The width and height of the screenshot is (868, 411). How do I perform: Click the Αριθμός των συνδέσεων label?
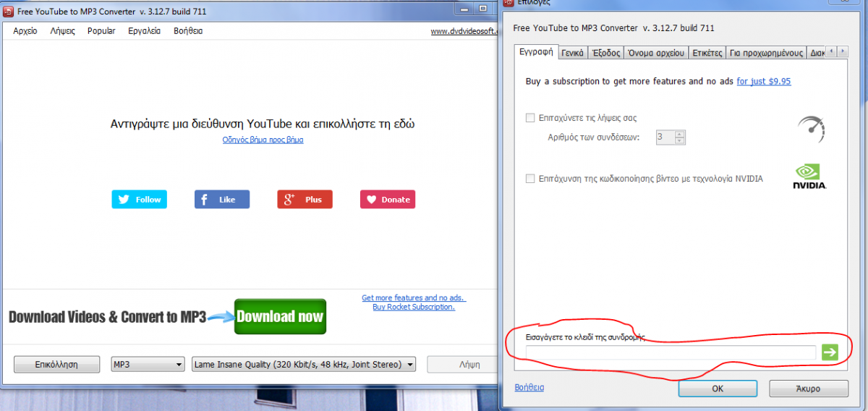[594, 137]
